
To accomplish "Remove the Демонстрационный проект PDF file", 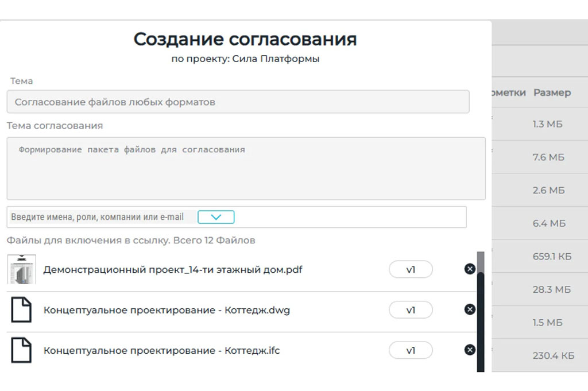I will click(470, 269).
